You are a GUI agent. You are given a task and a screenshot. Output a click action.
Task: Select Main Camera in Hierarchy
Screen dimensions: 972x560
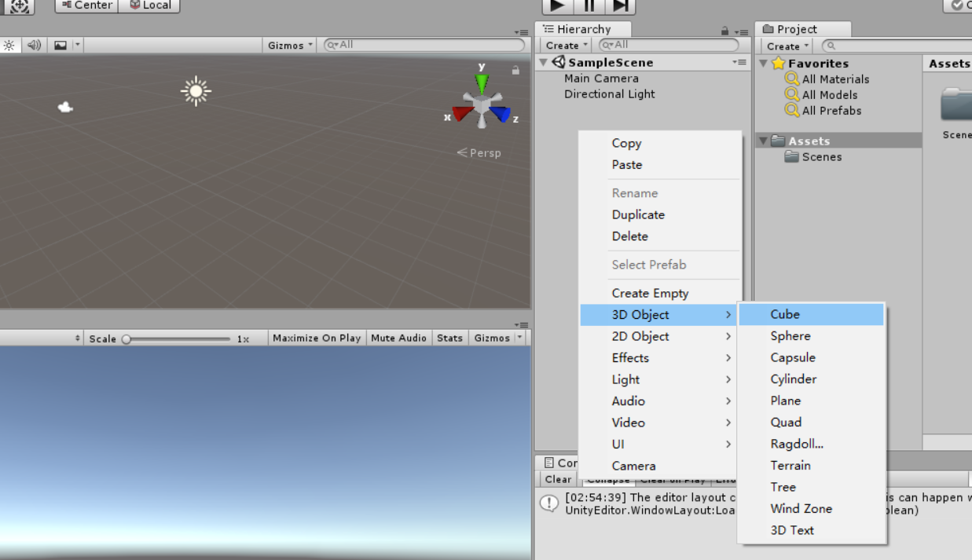point(601,79)
